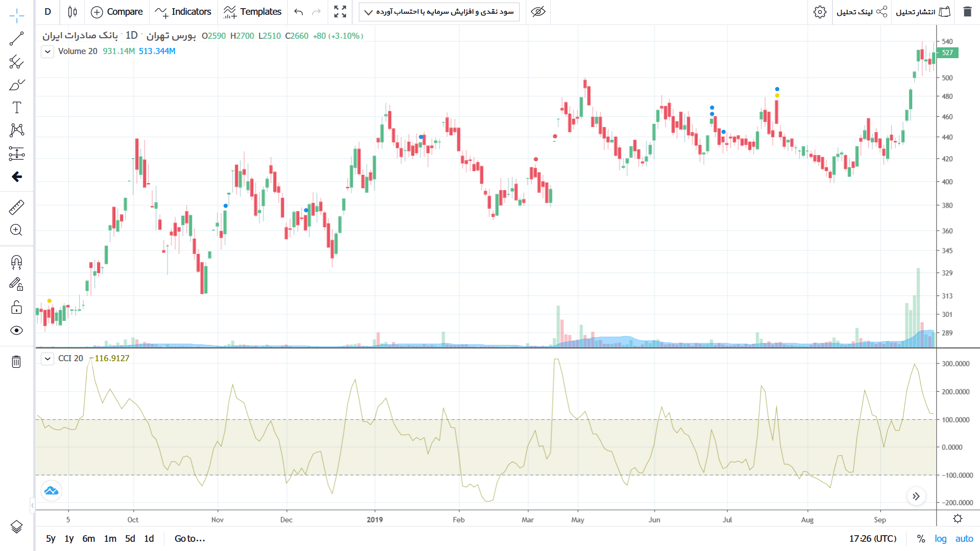Set range to 1y
Image resolution: width=980 pixels, height=551 pixels.
69,539
